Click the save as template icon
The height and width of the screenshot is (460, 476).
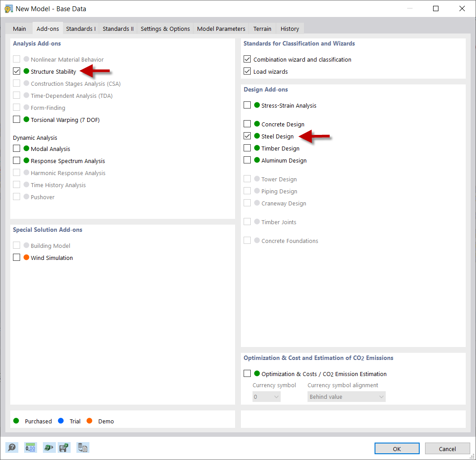click(x=64, y=447)
